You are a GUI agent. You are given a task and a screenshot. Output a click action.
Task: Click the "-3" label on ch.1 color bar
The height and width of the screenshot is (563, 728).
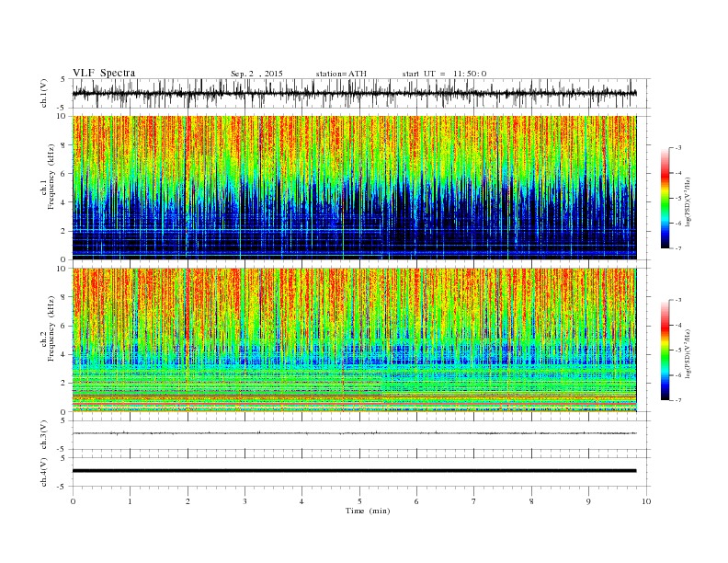(x=678, y=148)
